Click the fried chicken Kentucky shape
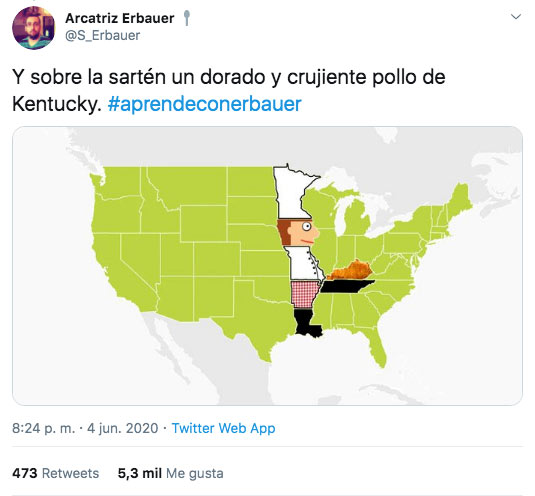This screenshot has height=496, width=535. click(x=350, y=271)
